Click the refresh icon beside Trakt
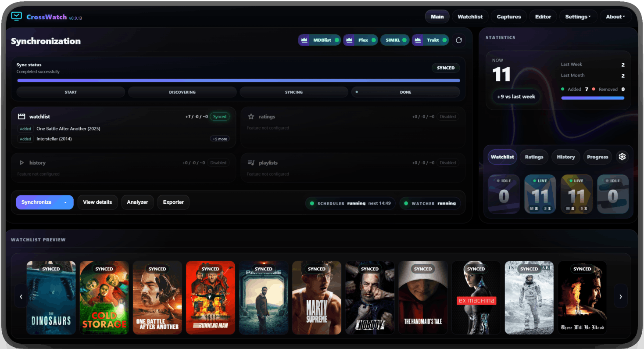Screen dimensions: 644x349 [459, 40]
